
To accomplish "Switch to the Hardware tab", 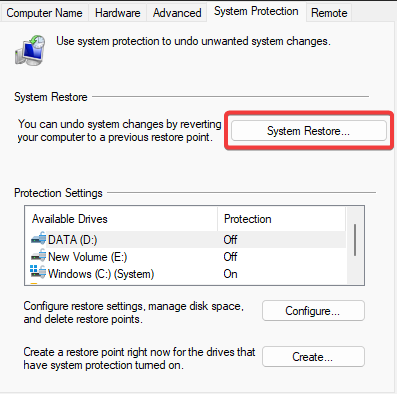I will click(x=117, y=13).
